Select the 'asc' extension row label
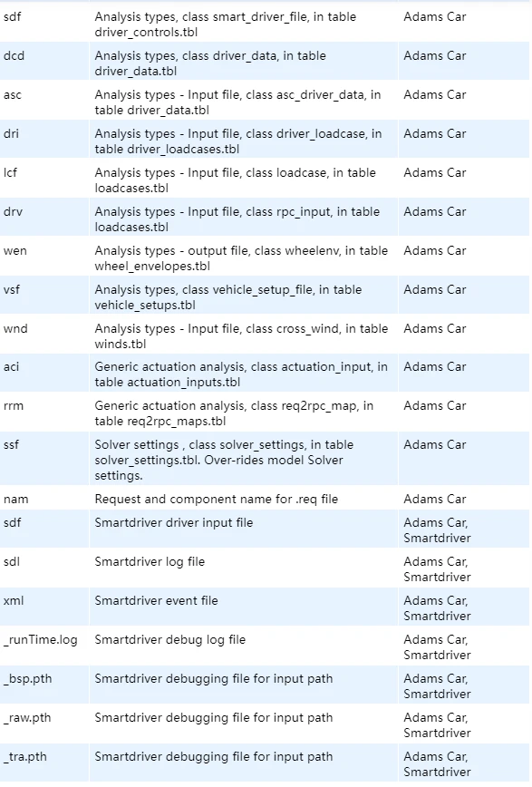The image size is (532, 787). [x=12, y=95]
